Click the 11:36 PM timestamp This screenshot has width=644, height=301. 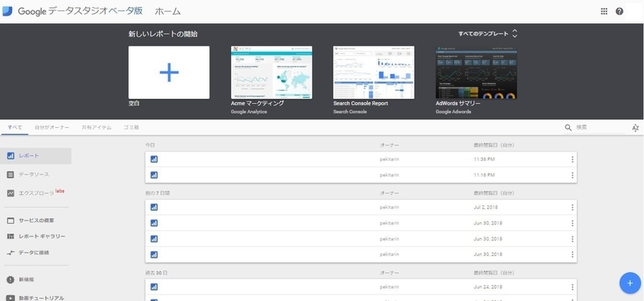pos(485,159)
